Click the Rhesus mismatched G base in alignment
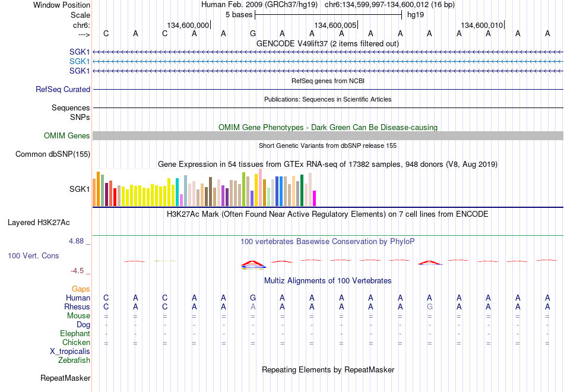Screen dimensions: 564x392 (429, 306)
